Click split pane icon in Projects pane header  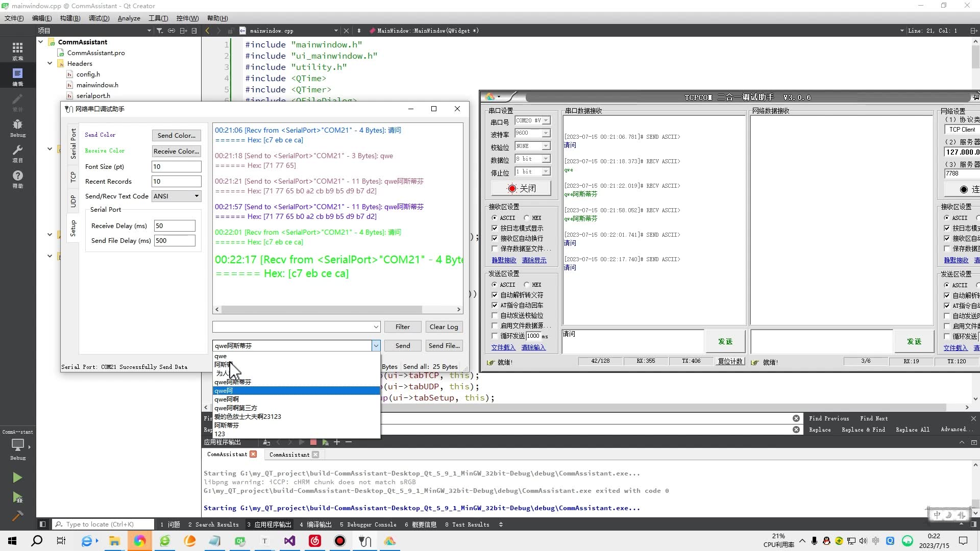click(x=183, y=31)
